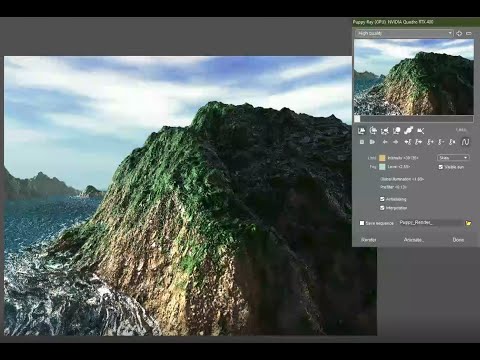This screenshot has height=360, width=480.
Task: Click the left arrow previous keyframe icon
Action: coord(385,142)
